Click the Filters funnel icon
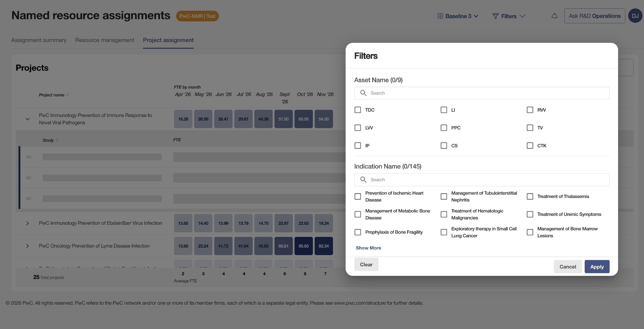644x329 pixels. pos(495,16)
